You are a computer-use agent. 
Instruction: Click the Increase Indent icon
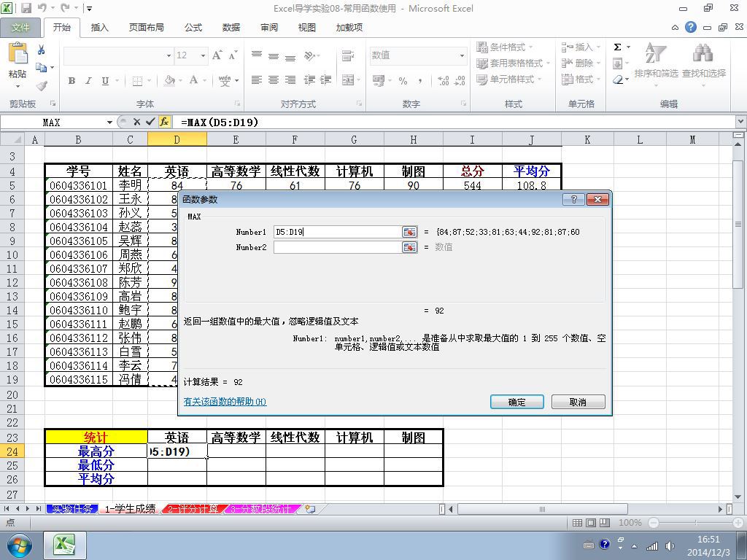[326, 80]
